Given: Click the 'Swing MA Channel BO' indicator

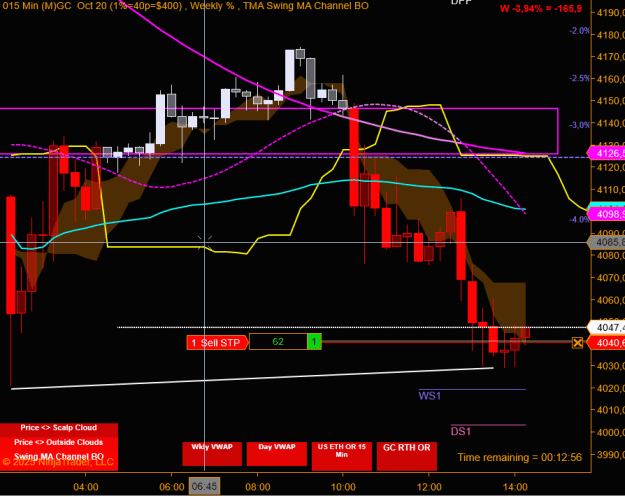Looking at the screenshot, I should [59, 457].
